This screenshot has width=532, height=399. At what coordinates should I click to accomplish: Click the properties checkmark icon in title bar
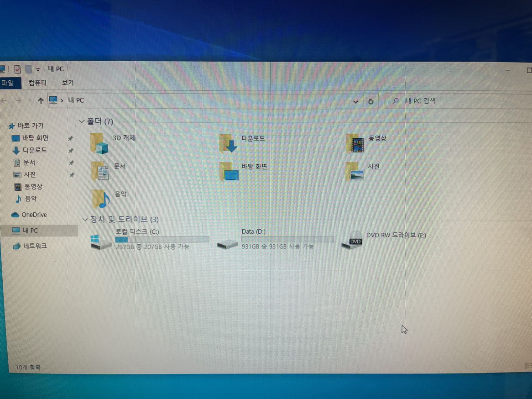[x=17, y=69]
